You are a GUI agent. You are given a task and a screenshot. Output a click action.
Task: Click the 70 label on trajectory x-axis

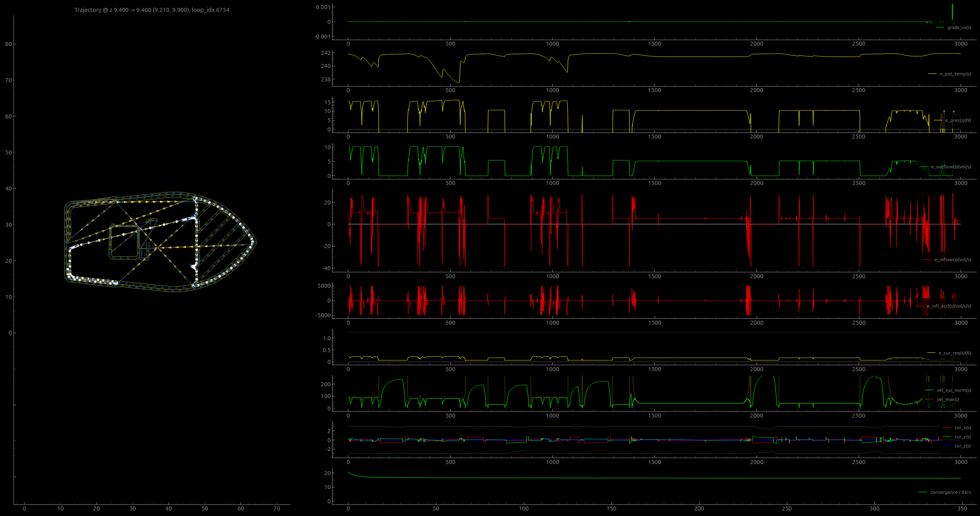(x=277, y=508)
